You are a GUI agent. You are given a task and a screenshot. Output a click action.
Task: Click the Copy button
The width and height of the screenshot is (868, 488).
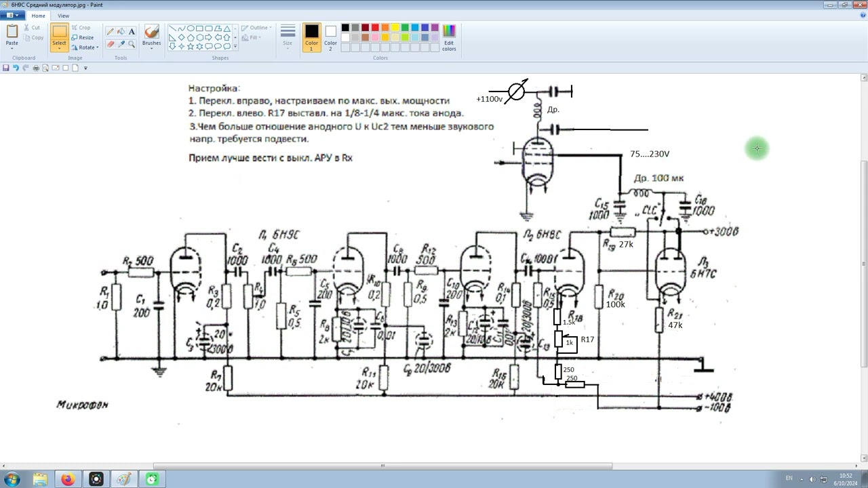[x=33, y=38]
